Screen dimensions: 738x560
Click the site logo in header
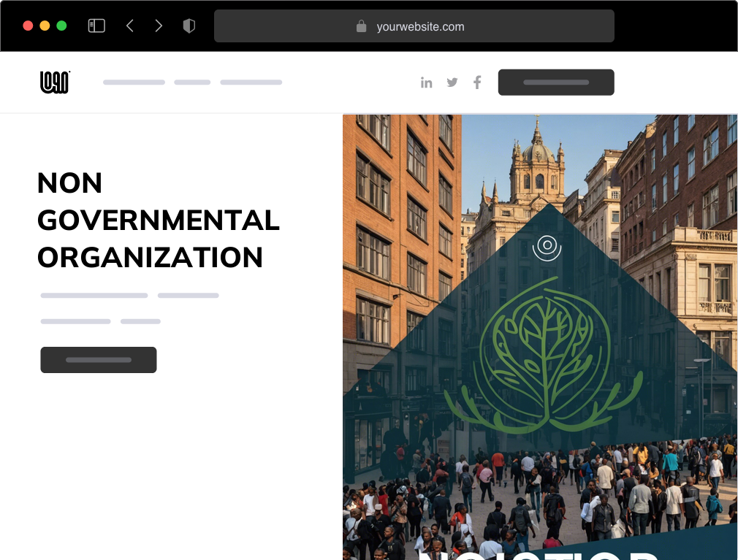[x=55, y=83]
